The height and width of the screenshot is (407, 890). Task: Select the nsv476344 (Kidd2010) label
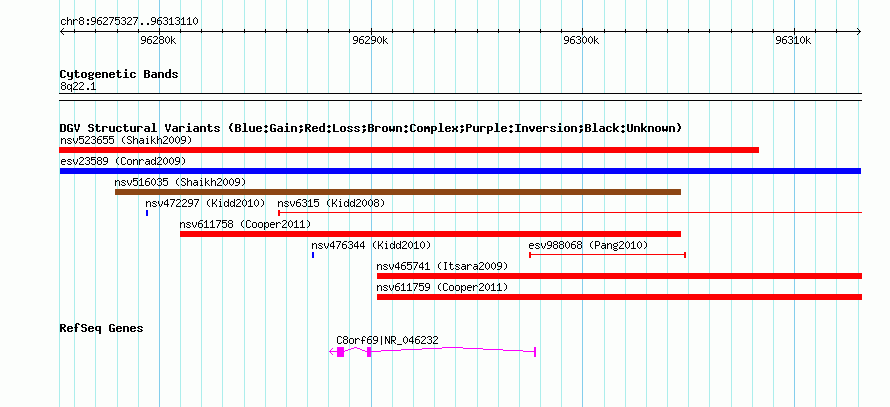point(371,245)
